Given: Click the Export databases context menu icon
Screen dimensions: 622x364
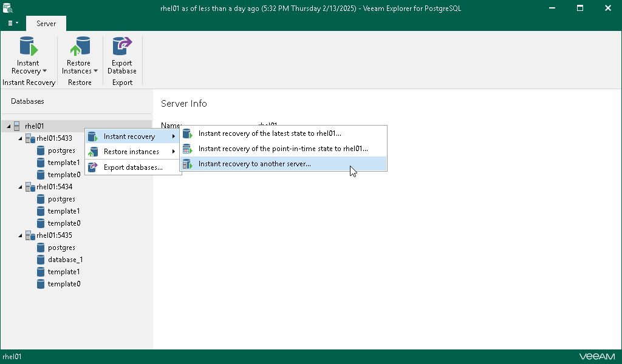Looking at the screenshot, I should pos(93,167).
